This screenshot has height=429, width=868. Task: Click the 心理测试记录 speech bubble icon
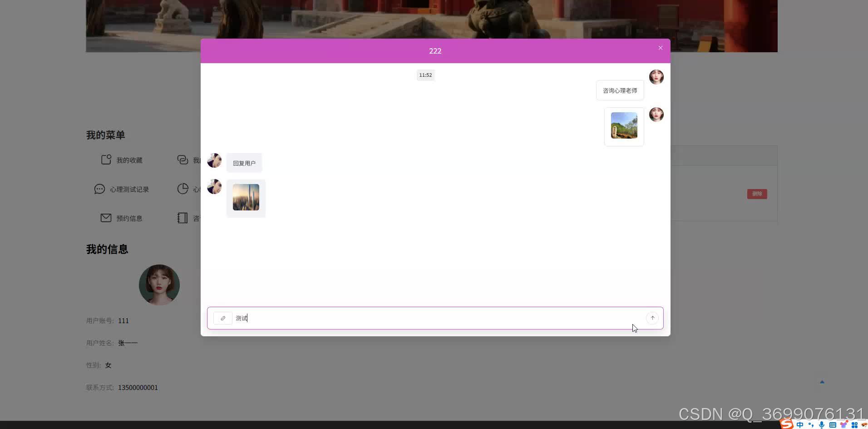pos(99,189)
